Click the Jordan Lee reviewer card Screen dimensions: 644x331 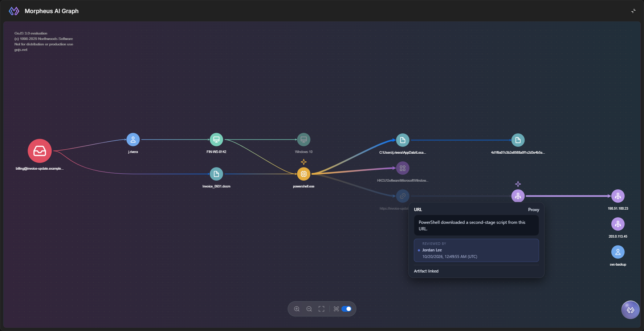(x=476, y=250)
